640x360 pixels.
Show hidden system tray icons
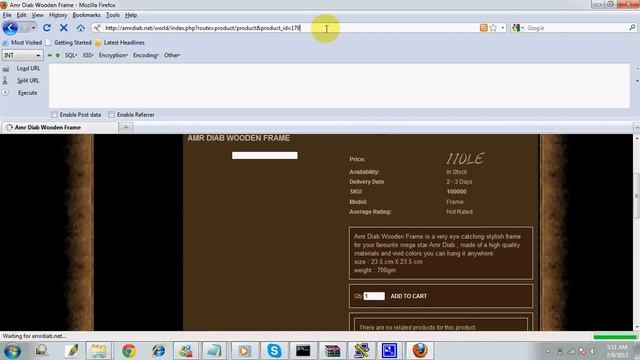pyautogui.click(x=548, y=351)
